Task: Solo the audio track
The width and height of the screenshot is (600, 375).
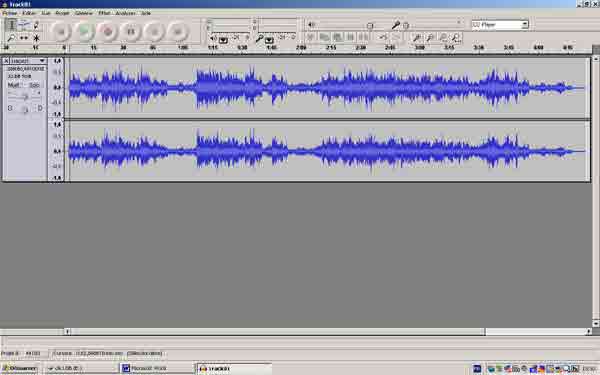Action: click(x=34, y=85)
